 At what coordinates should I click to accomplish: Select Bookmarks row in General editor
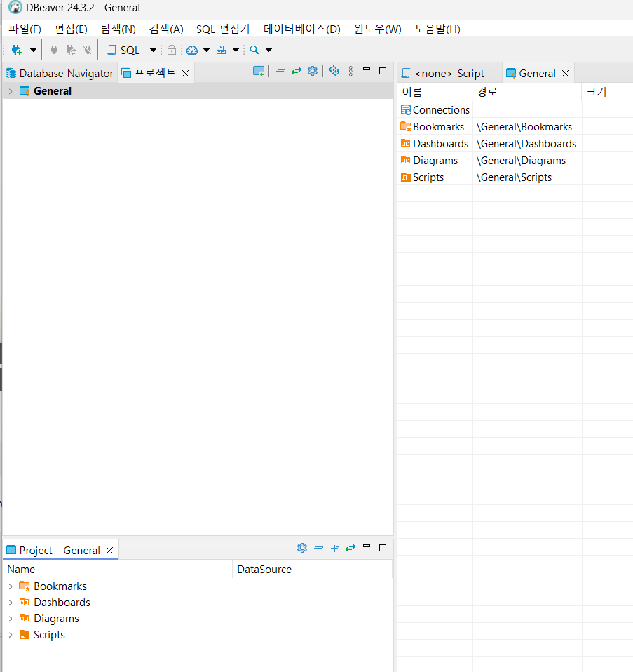(x=515, y=127)
